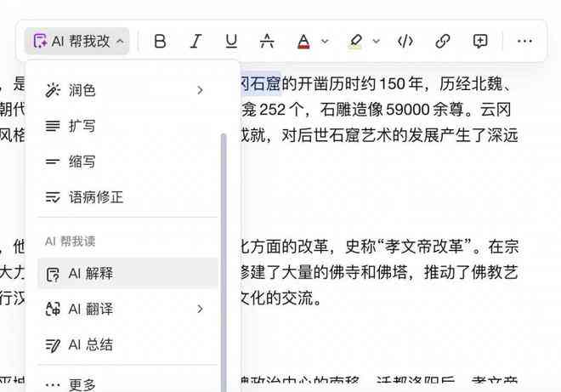The width and height of the screenshot is (561, 392).
Task: Click the 润色 magic wand icon
Action: tap(53, 90)
